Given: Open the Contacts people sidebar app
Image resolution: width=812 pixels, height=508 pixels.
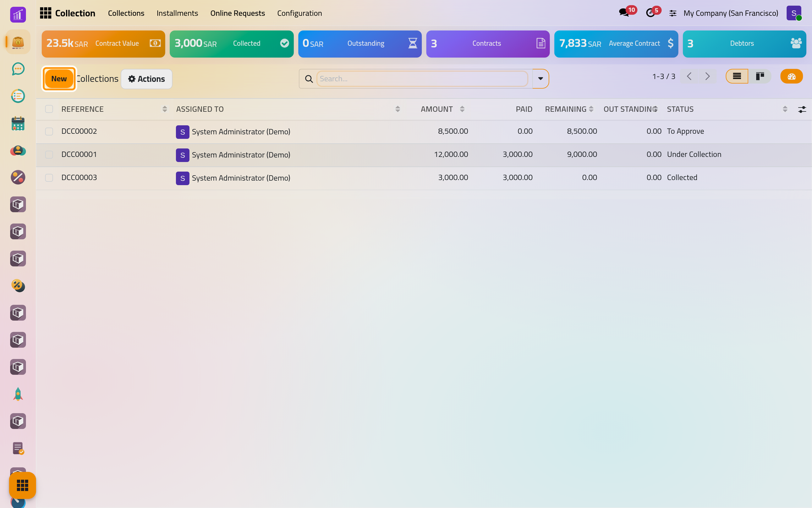Looking at the screenshot, I should click(18, 150).
